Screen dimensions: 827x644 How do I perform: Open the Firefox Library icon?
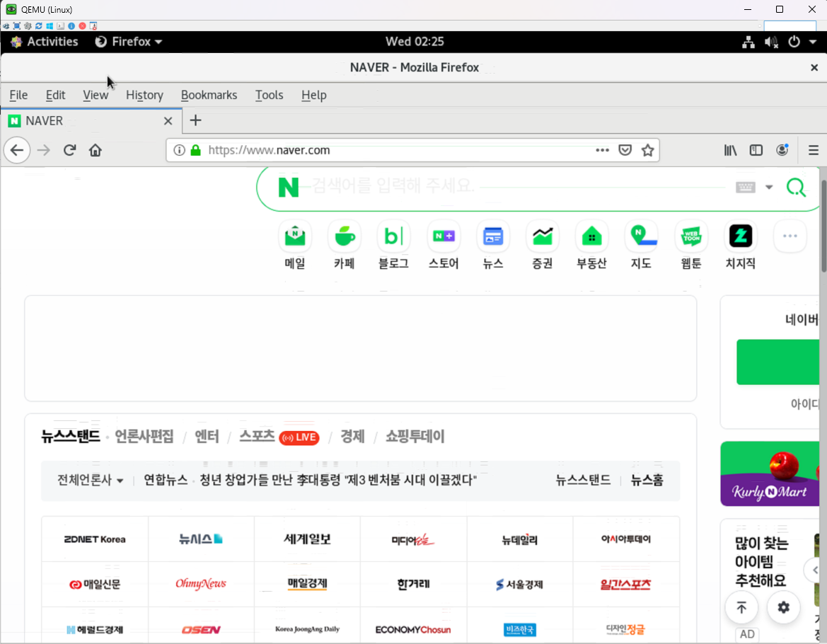[731, 150]
